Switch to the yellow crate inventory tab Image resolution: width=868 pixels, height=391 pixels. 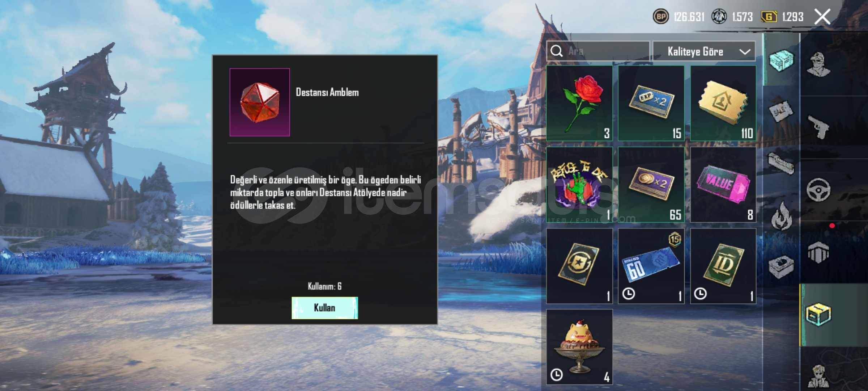(x=819, y=314)
